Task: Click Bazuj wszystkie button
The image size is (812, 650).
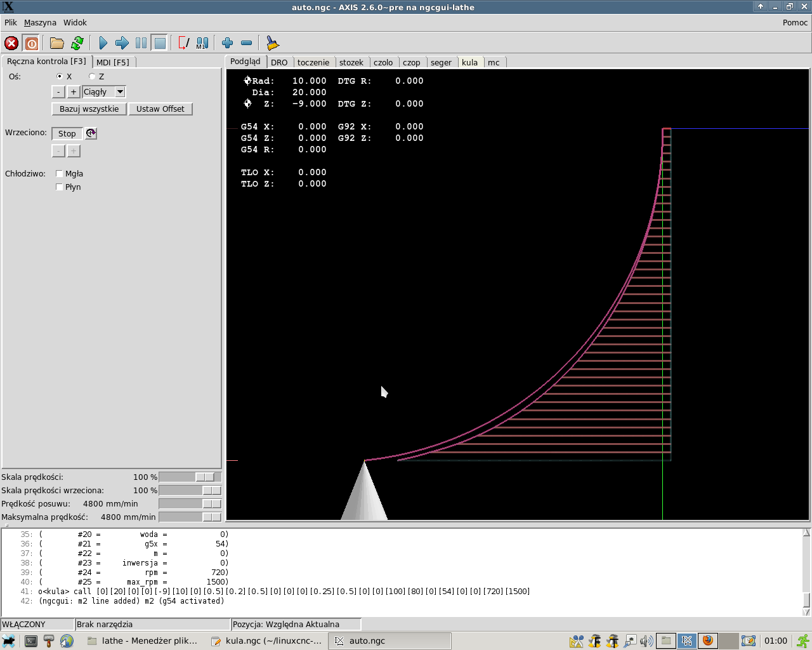Action: [x=89, y=109]
